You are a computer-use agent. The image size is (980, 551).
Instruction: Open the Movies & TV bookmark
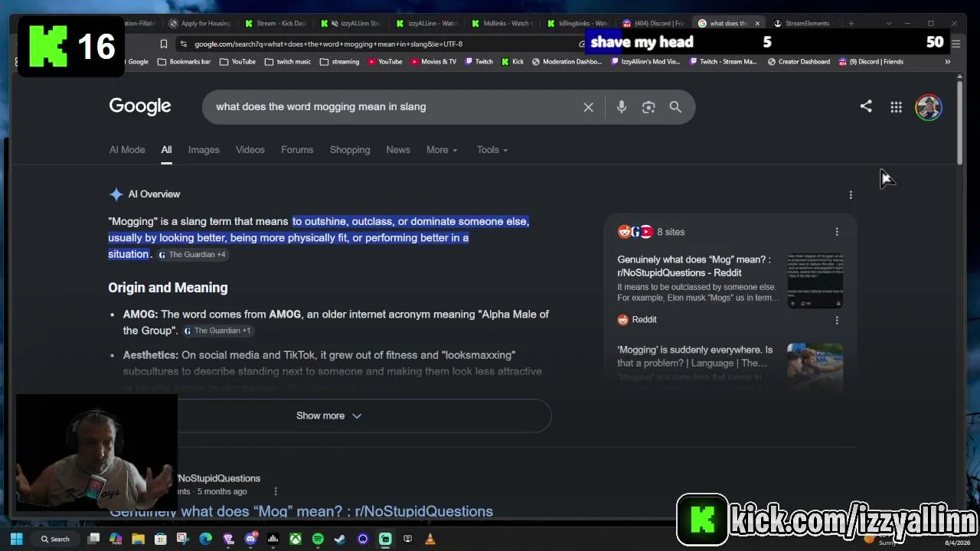tap(433, 62)
